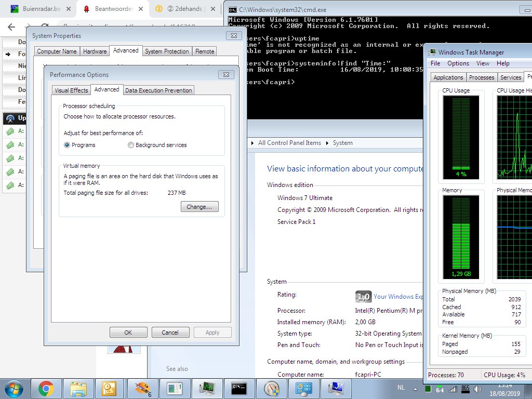Image resolution: width=532 pixels, height=399 pixels.
Task: Open the System Properties monitor taskbar icon
Action: [x=335, y=389]
